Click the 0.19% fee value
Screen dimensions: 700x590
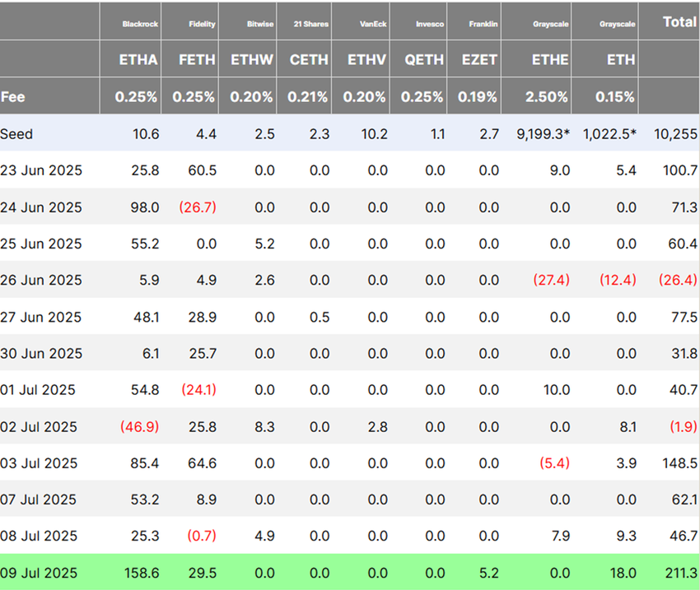477,97
